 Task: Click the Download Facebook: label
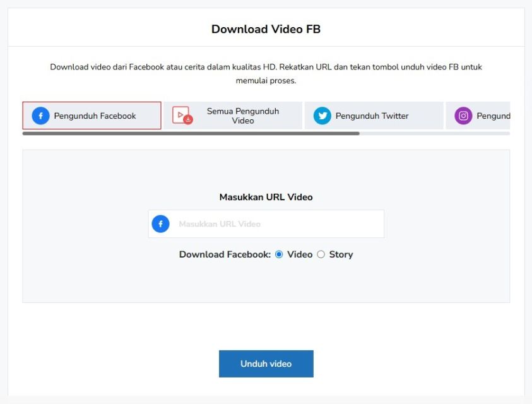pyautogui.click(x=225, y=254)
